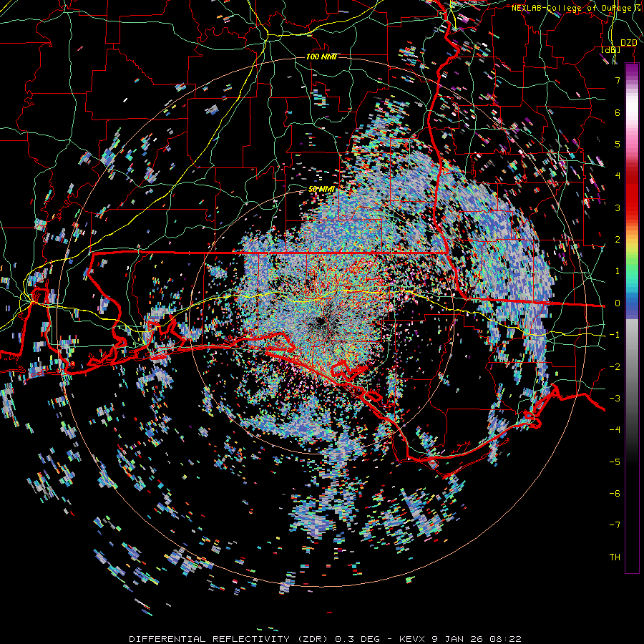Click the DZD legend title

point(628,43)
